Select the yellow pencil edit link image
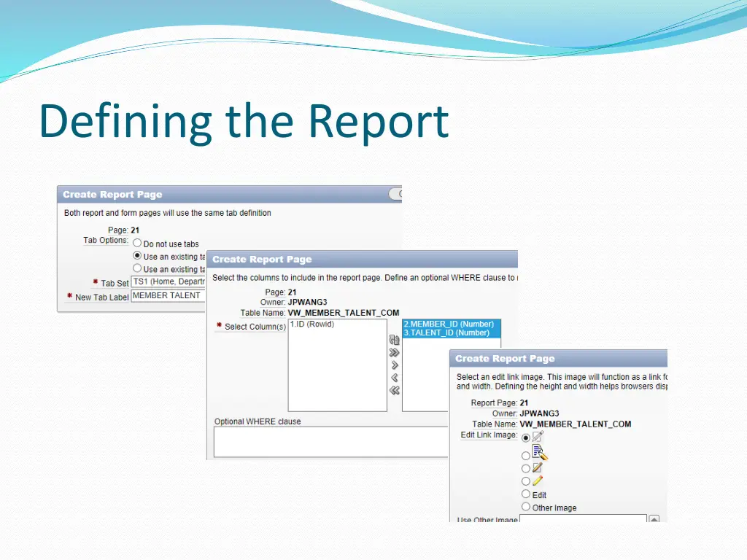This screenshot has height=560, width=747. 537,480
